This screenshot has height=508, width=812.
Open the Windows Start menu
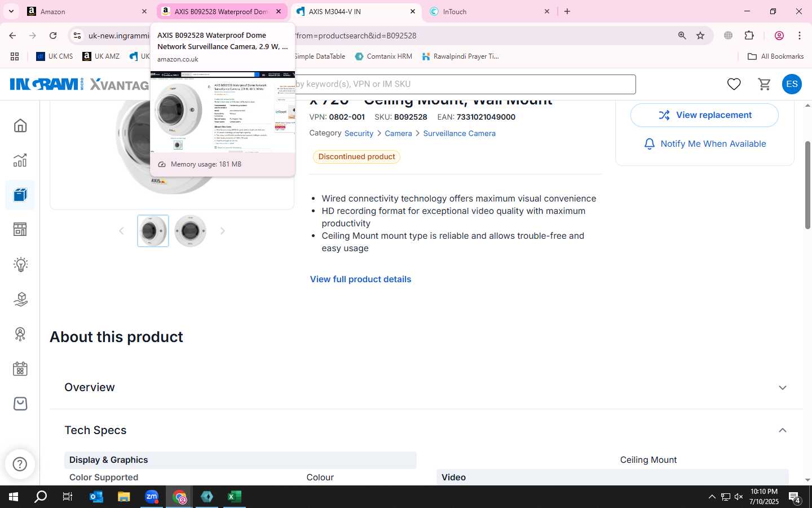click(x=14, y=497)
